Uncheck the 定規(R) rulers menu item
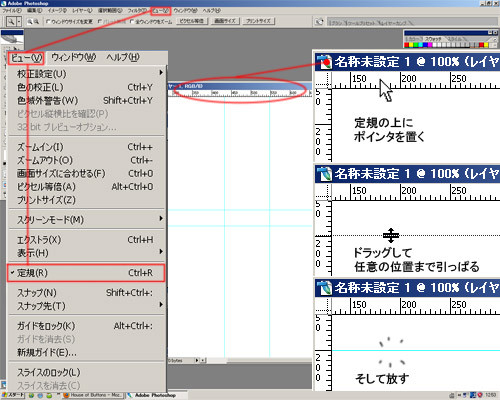Viewport: 500px width, 400px height. pos(86,273)
